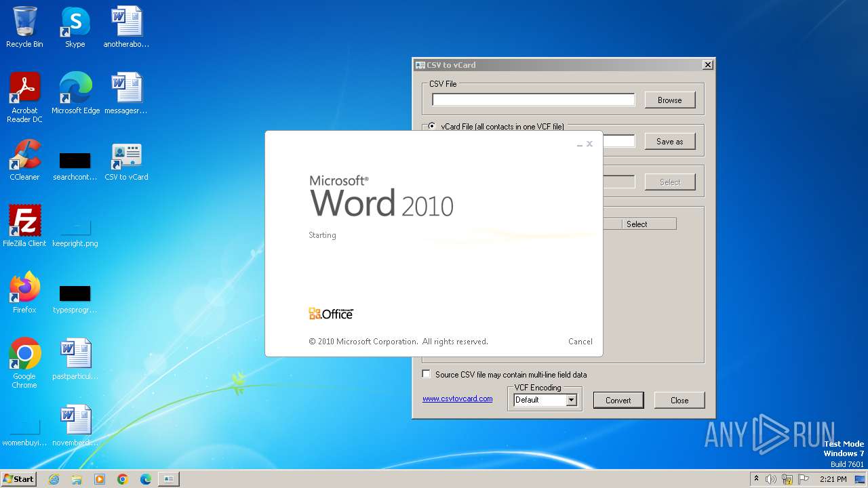
Task: Enable the multi-line field data checkbox
Action: [426, 374]
